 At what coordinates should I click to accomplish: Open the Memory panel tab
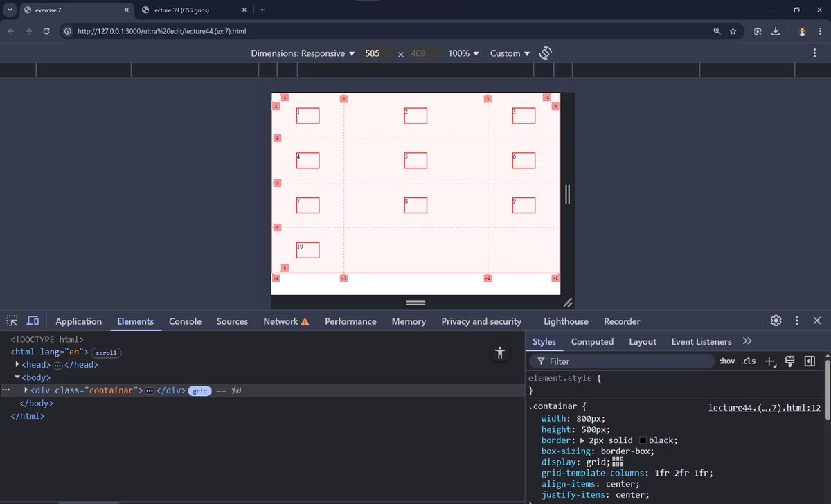pyautogui.click(x=409, y=321)
